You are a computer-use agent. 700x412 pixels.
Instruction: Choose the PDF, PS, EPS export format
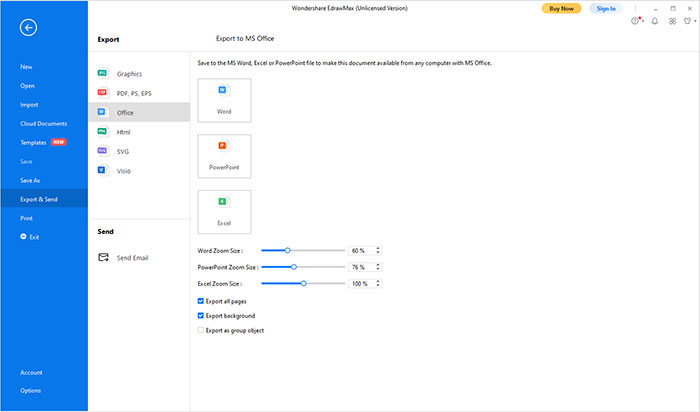[133, 93]
